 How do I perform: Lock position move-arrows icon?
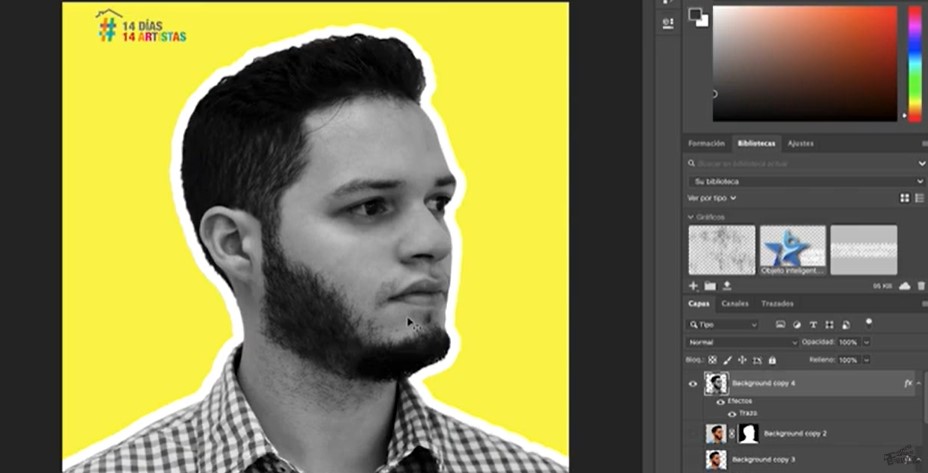click(742, 360)
